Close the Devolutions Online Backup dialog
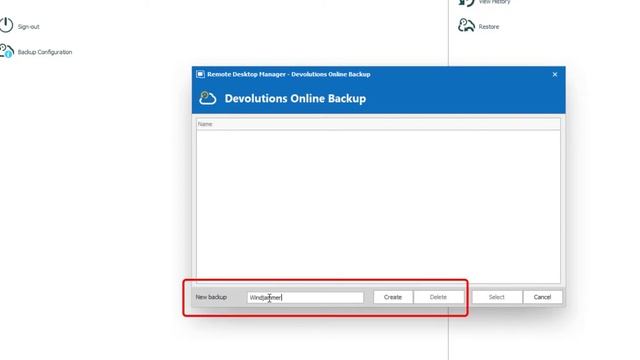Image resolution: width=640 pixels, height=360 pixels. (x=555, y=74)
